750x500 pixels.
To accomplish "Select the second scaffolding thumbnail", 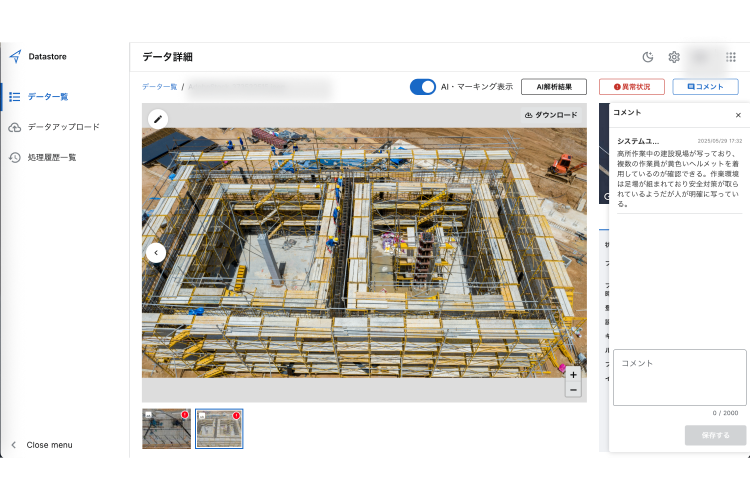I will tap(219, 429).
